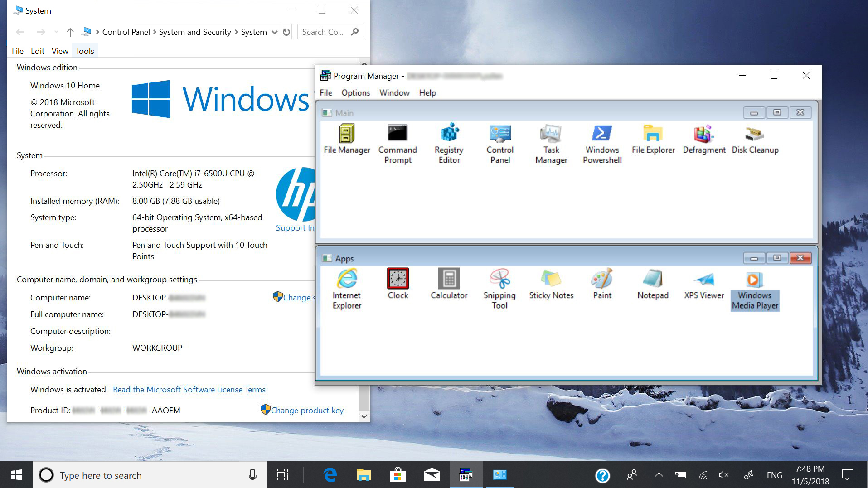Click Read the Microsoft Software License Terms
This screenshot has height=488, width=868.
[189, 390]
